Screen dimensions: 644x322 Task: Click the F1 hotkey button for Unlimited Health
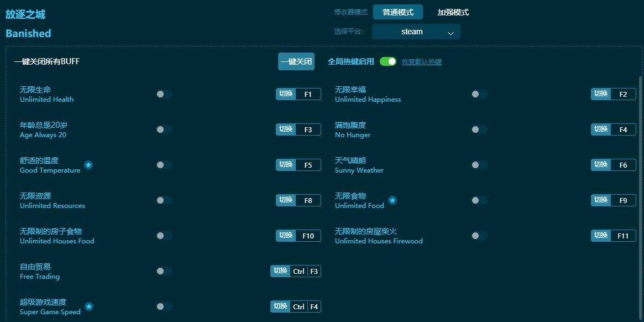308,94
